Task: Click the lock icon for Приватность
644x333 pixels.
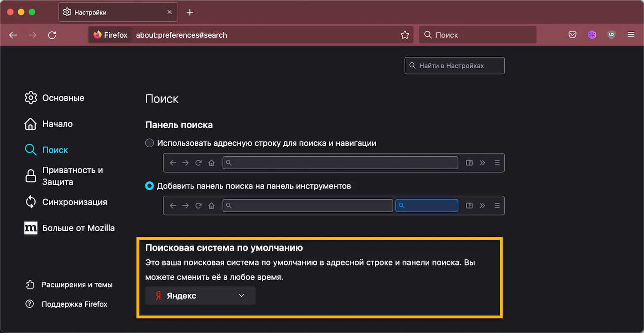Action: tap(31, 176)
